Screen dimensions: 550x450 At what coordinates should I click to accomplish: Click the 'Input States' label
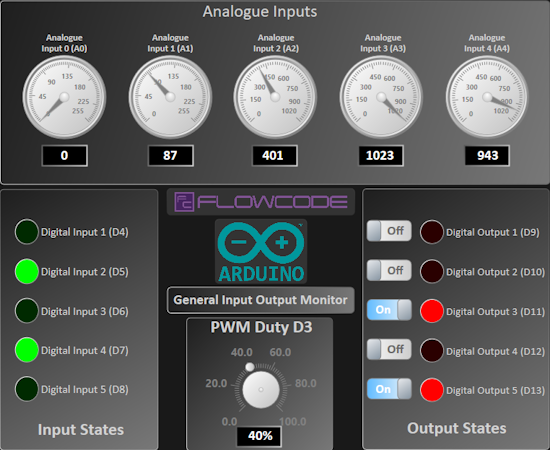point(81,430)
